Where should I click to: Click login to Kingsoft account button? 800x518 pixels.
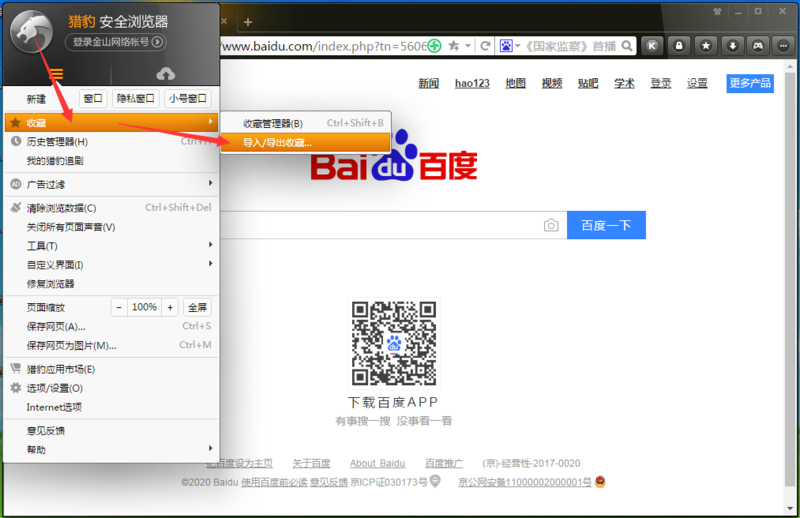coord(115,42)
